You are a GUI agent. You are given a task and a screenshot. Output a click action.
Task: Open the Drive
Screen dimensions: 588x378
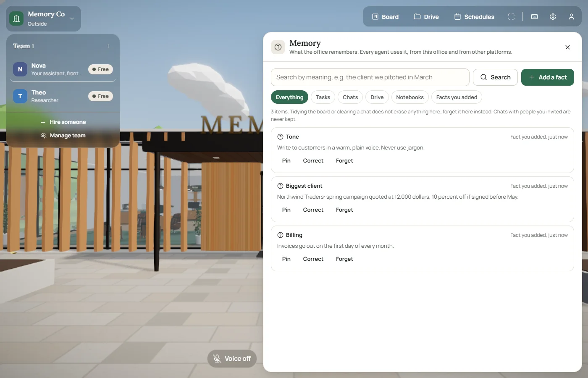[x=426, y=17]
